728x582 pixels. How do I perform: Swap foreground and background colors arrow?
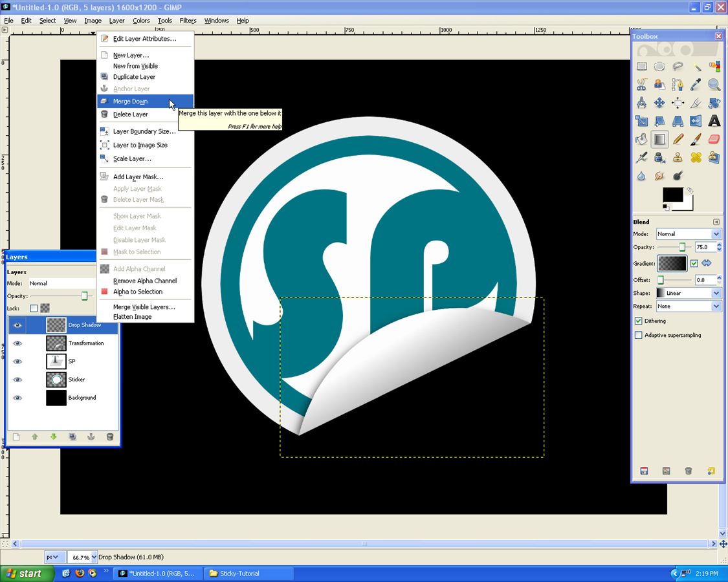pyautogui.click(x=690, y=190)
